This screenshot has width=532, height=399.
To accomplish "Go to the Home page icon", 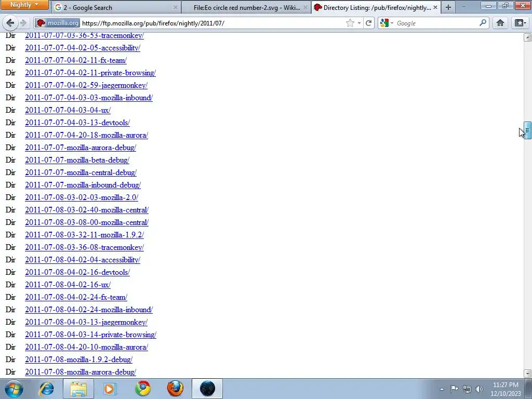I will coord(500,23).
